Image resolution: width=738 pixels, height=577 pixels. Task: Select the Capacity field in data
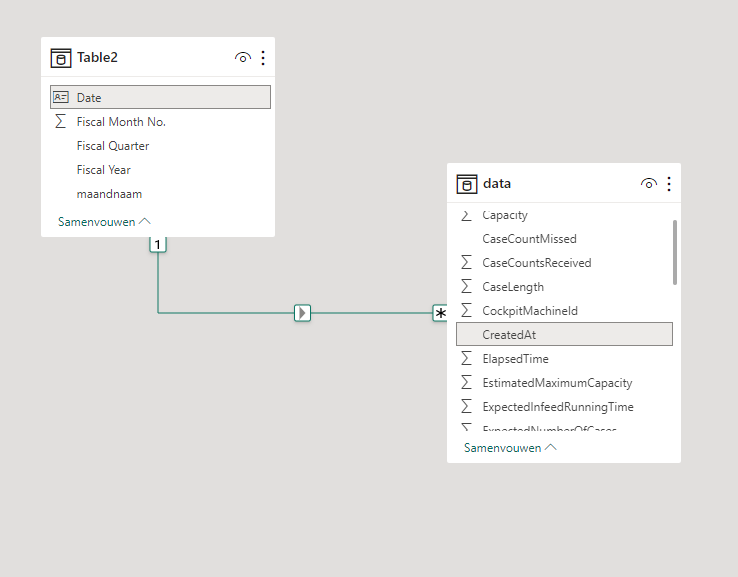pyautogui.click(x=564, y=215)
